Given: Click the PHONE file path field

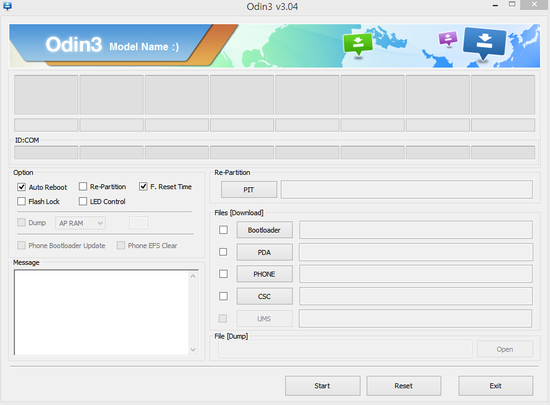Looking at the screenshot, I should [x=416, y=274].
